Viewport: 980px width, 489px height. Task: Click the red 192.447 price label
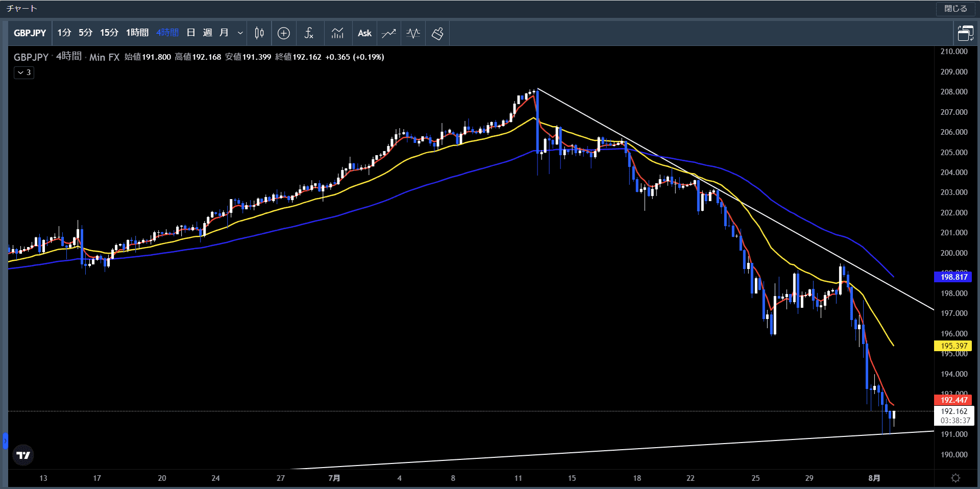(953, 400)
